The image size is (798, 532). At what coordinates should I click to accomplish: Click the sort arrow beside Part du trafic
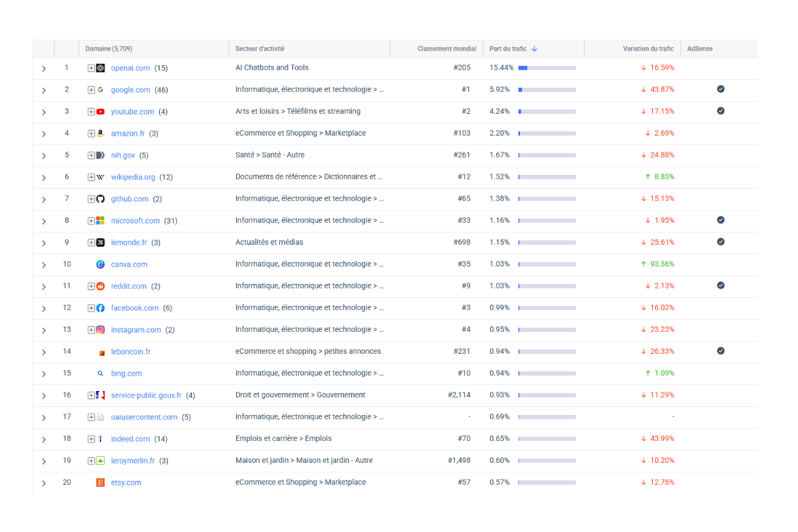[535, 49]
